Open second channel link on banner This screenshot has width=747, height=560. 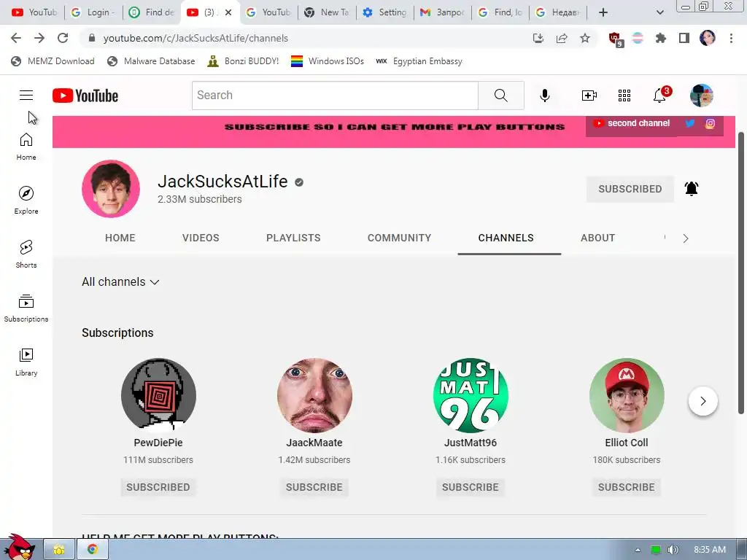(632, 123)
